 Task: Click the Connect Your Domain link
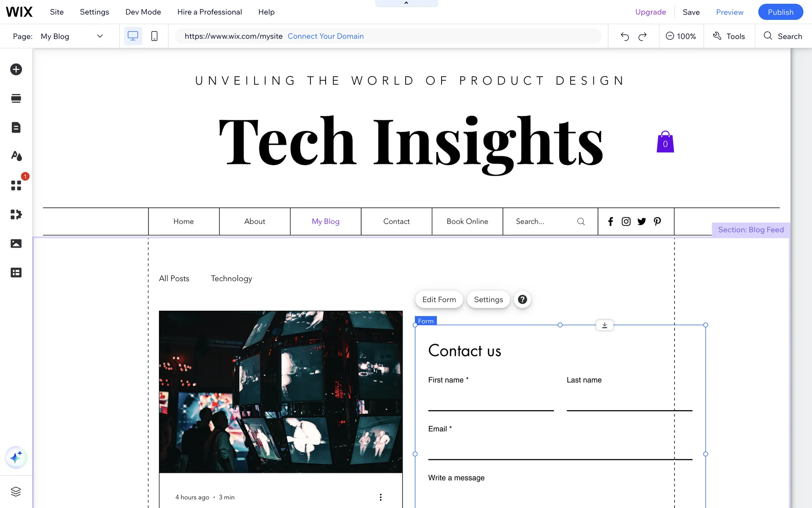click(x=325, y=36)
